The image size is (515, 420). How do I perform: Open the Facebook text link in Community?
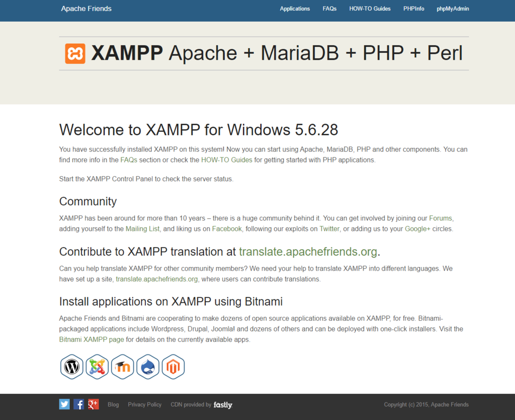click(x=227, y=229)
